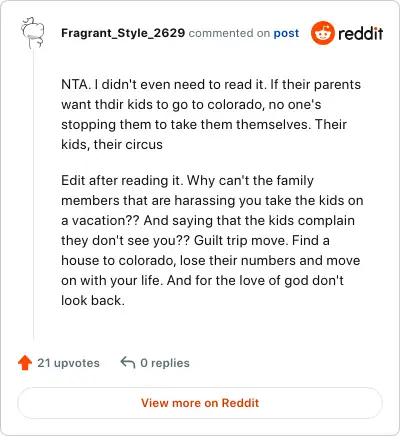Viewport: 400px width, 436px height.
Task: Click the '0 replies' label
Action: tap(165, 363)
